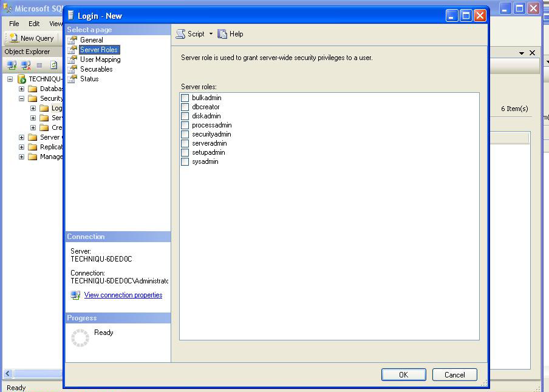Click the Refresh icon in Object Explorer

pos(53,65)
